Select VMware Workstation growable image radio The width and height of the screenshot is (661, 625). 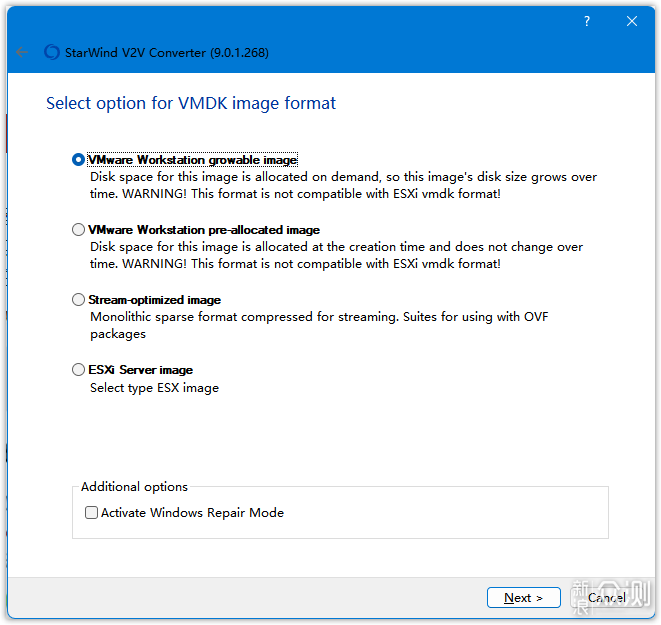78,160
